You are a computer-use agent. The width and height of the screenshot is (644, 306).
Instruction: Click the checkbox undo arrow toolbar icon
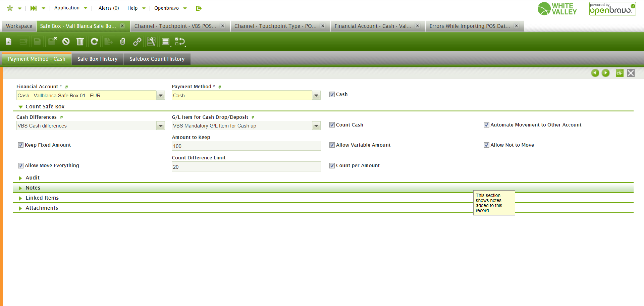coord(180,42)
